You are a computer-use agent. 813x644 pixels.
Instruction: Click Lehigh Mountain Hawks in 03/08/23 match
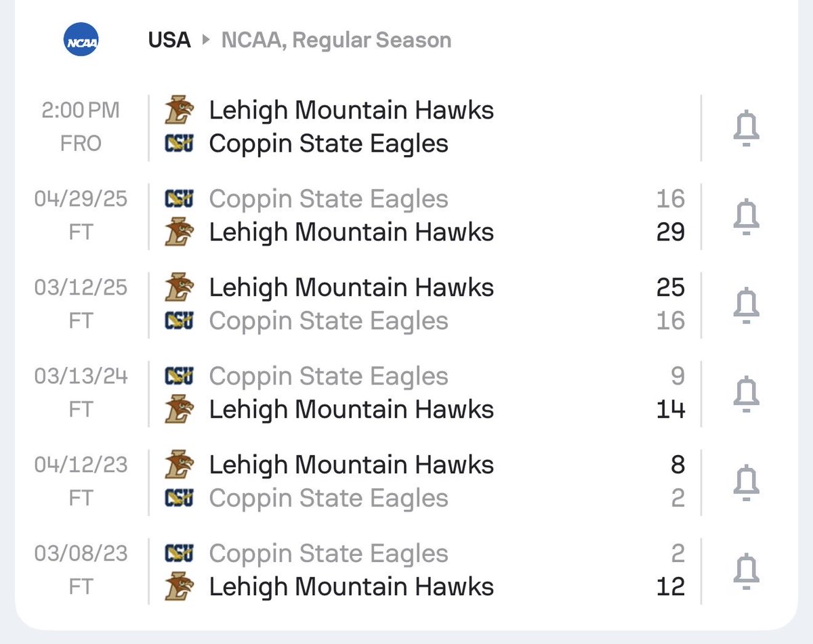pyautogui.click(x=352, y=586)
